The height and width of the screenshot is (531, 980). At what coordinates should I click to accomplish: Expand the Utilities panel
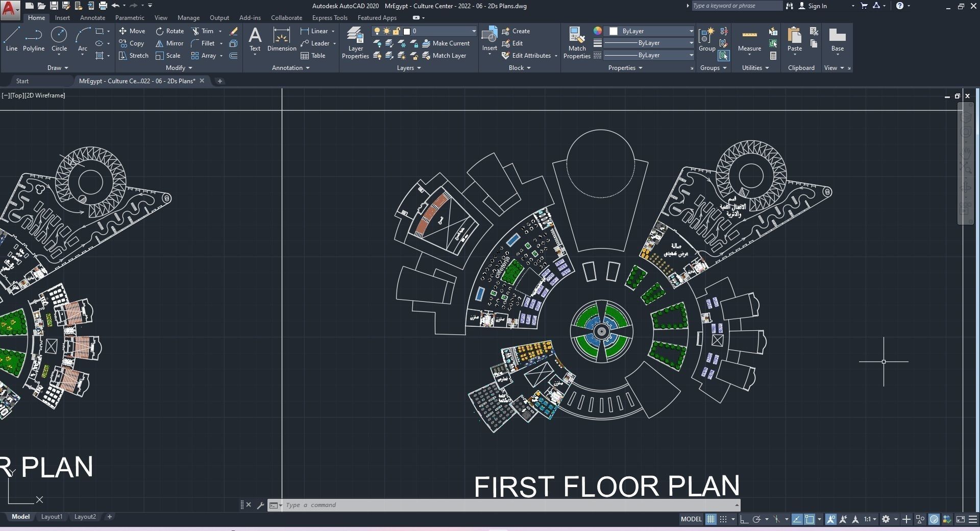[x=755, y=68]
